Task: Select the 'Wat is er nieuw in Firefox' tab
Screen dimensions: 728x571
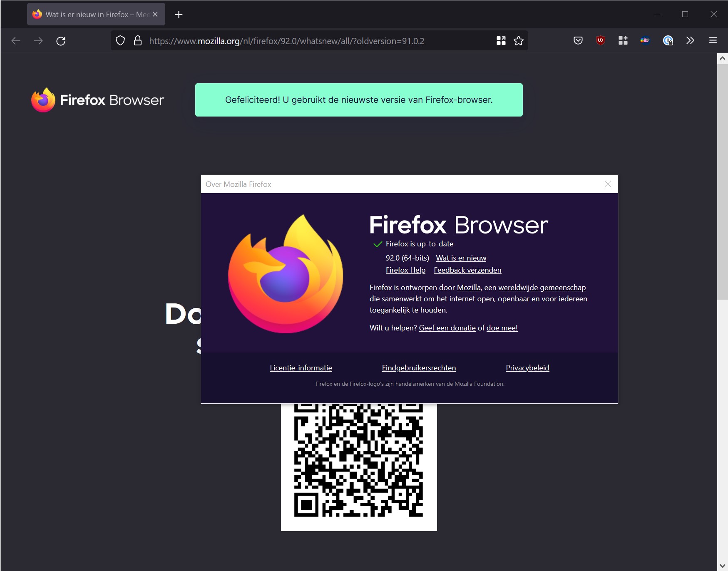Action: [x=92, y=15]
